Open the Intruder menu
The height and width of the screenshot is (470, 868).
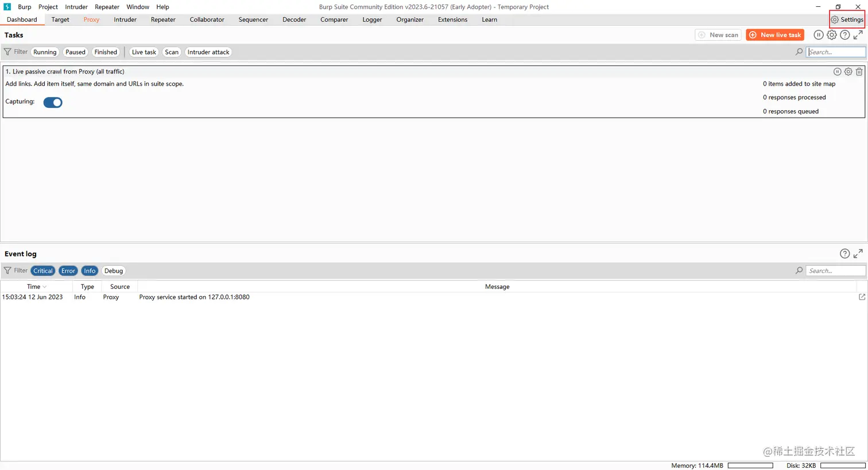click(76, 7)
